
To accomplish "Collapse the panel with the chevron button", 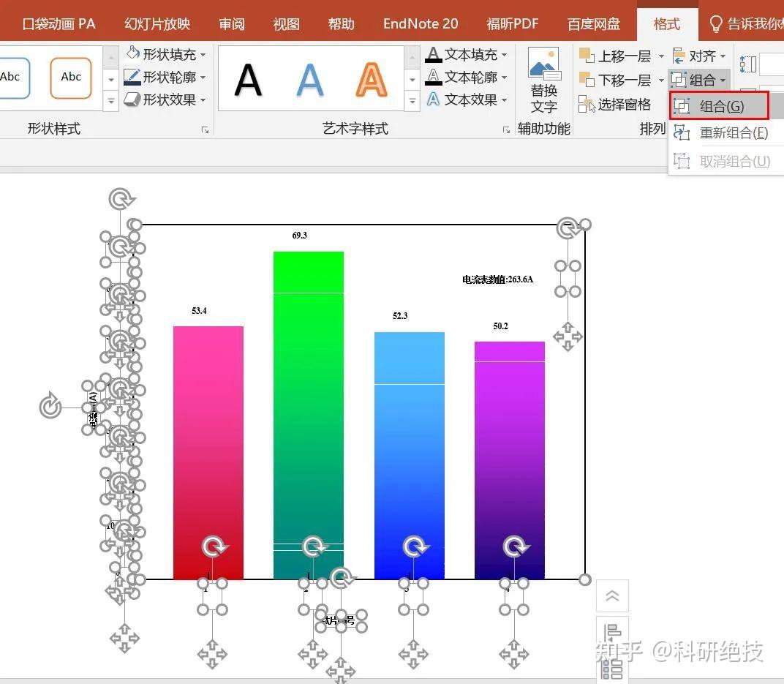I will (612, 595).
